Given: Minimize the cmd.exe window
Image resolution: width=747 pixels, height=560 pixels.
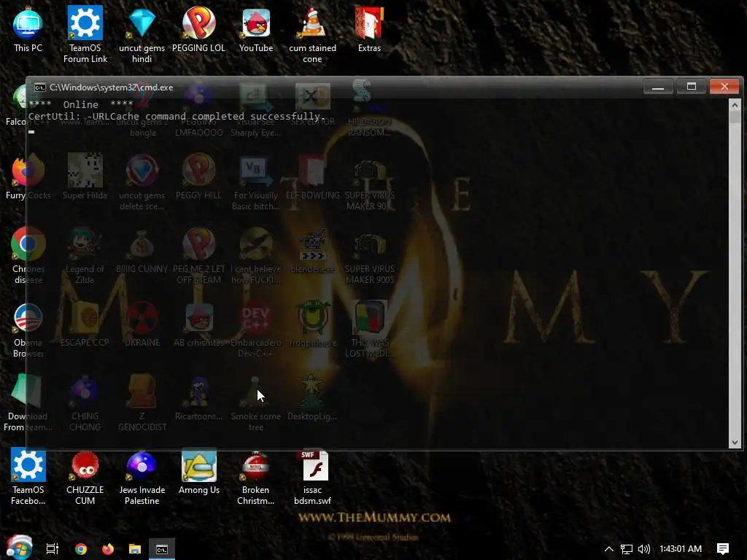Looking at the screenshot, I should point(658,87).
